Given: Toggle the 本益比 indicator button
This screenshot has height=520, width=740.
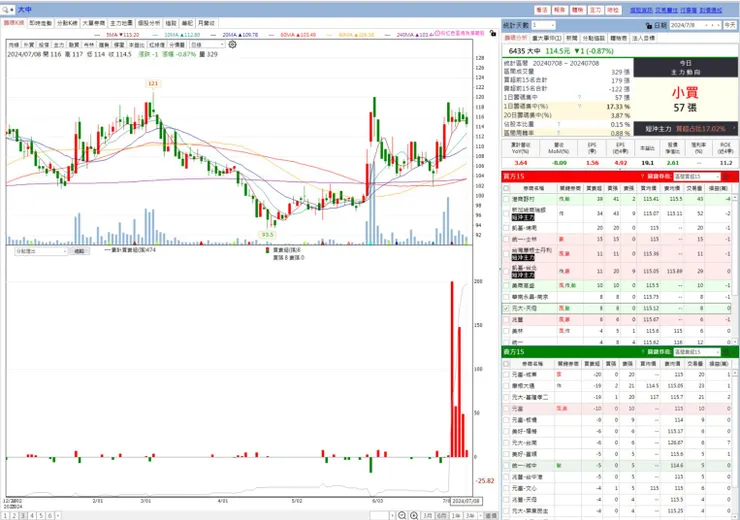Looking at the screenshot, I should click(x=137, y=45).
